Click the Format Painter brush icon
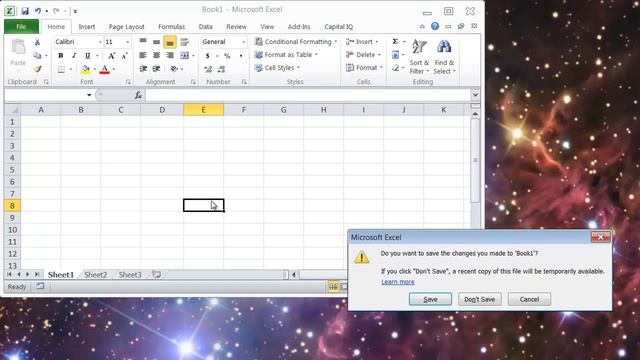Screen dimensions: 640x360 38,69
